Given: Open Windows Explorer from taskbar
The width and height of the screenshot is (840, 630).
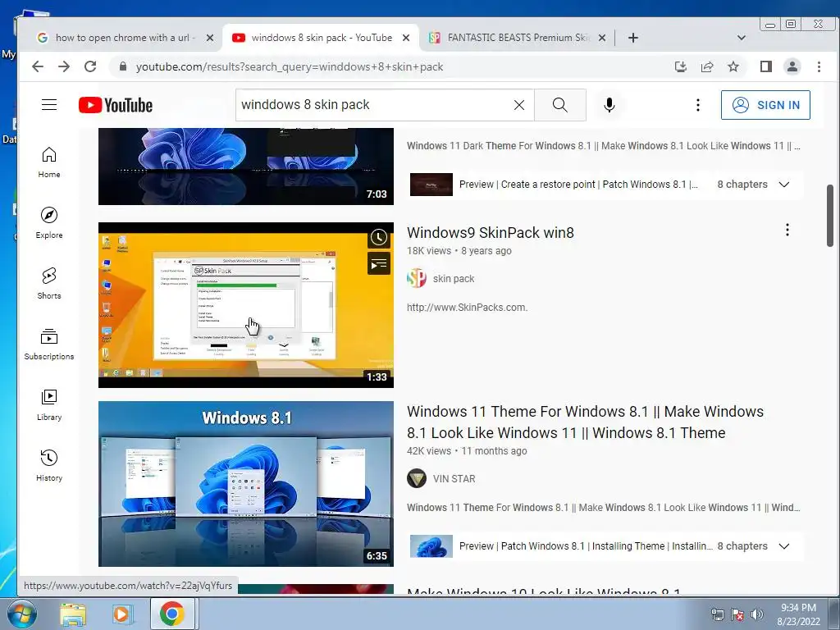Looking at the screenshot, I should pos(73,614).
